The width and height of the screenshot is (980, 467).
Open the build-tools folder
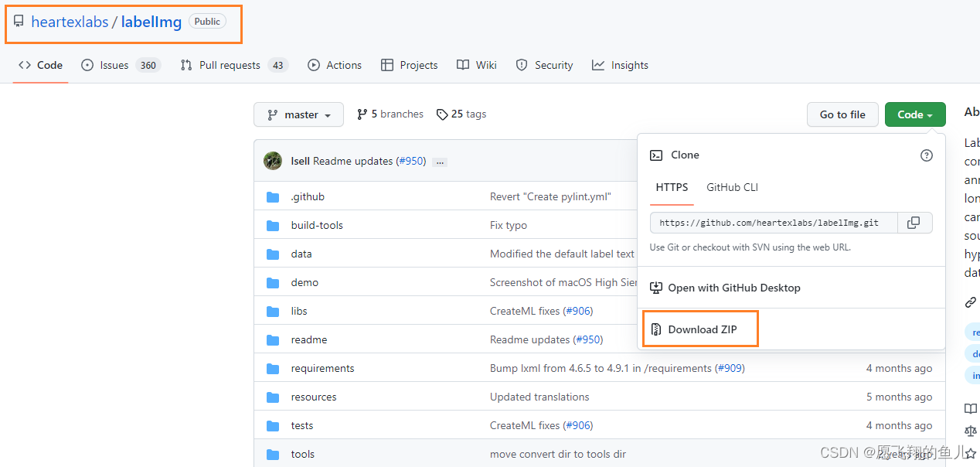[317, 225]
